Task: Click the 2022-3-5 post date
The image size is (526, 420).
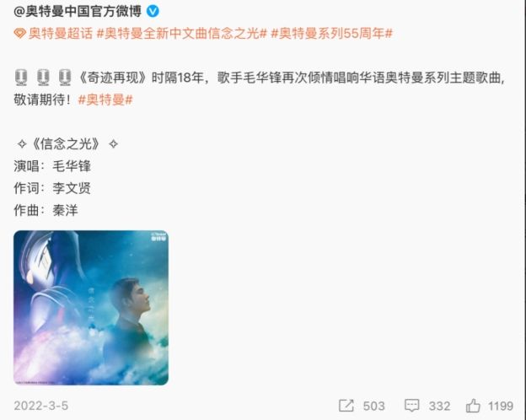Action: click(41, 406)
